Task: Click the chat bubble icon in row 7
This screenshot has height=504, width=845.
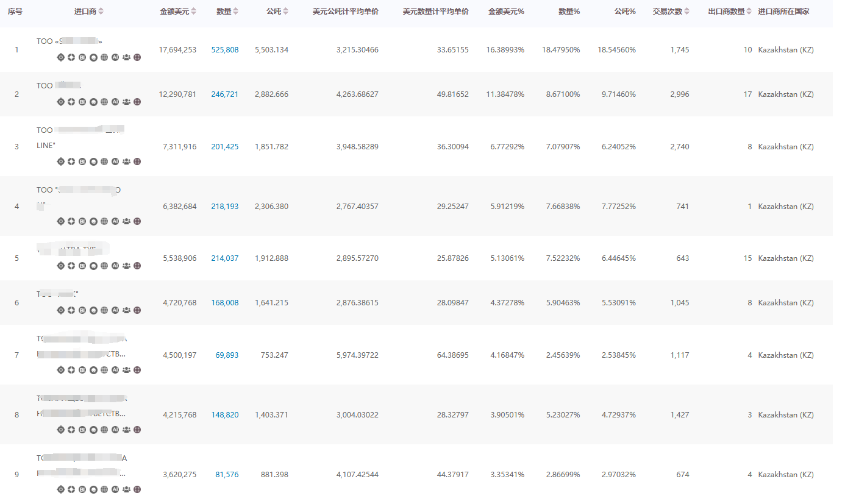Action: (93, 370)
